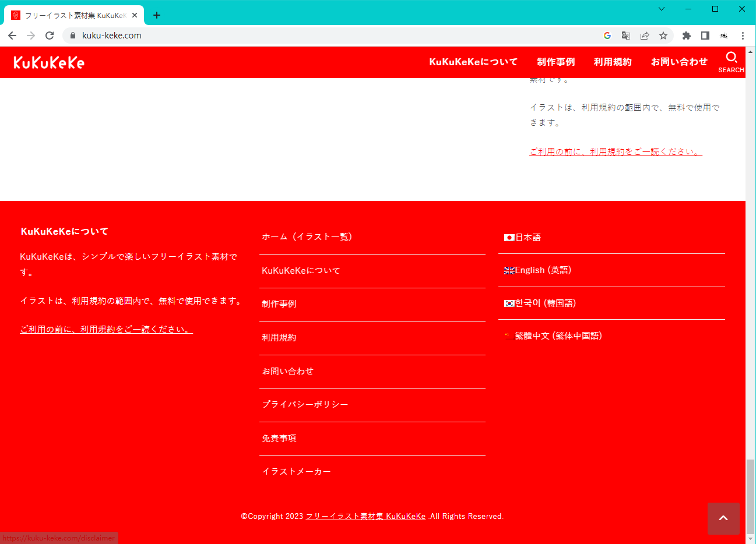Image resolution: width=756 pixels, height=544 pixels.
Task: Switch to 한국어 (韓国語) language
Action: (545, 303)
